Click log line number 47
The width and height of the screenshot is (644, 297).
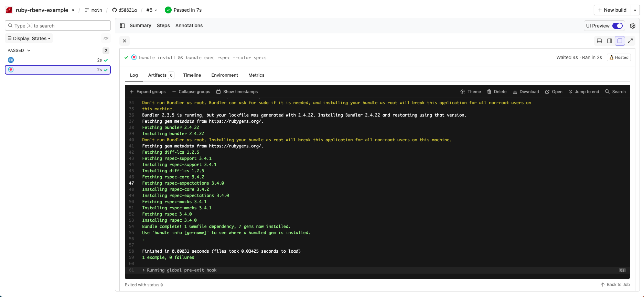coord(131,183)
